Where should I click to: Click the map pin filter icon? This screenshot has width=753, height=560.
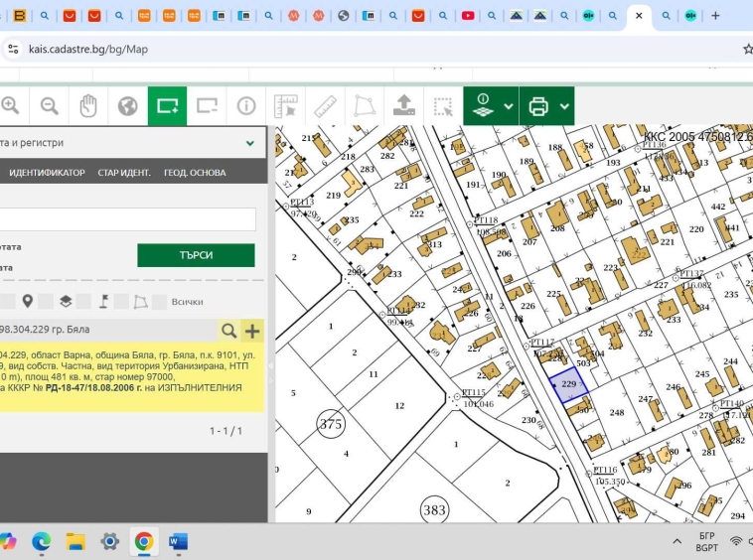point(28,302)
